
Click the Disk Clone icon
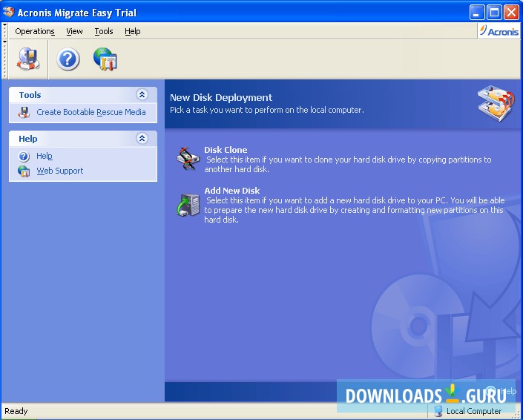coord(186,159)
